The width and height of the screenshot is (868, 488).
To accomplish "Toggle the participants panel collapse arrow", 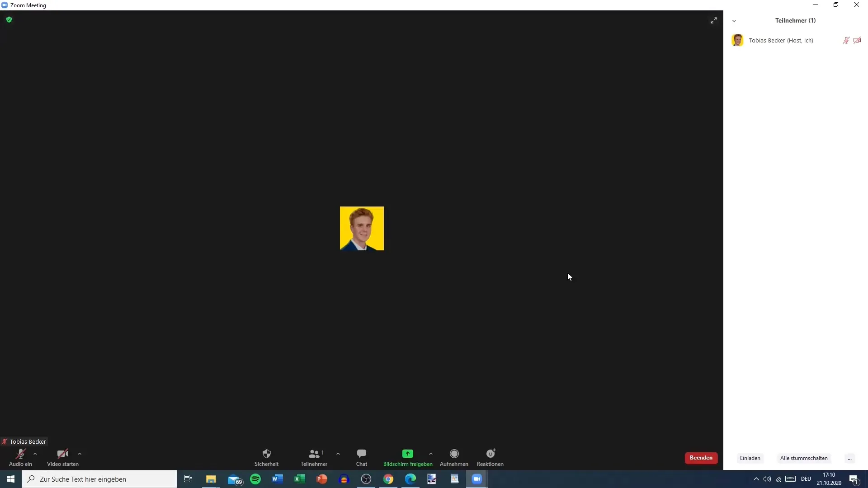I will 735,20.
